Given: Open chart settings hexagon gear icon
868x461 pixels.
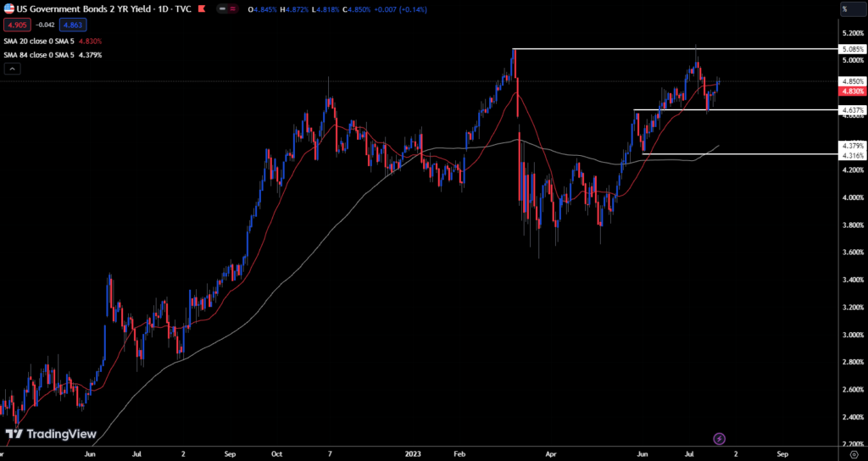Looking at the screenshot, I should pos(854,453).
